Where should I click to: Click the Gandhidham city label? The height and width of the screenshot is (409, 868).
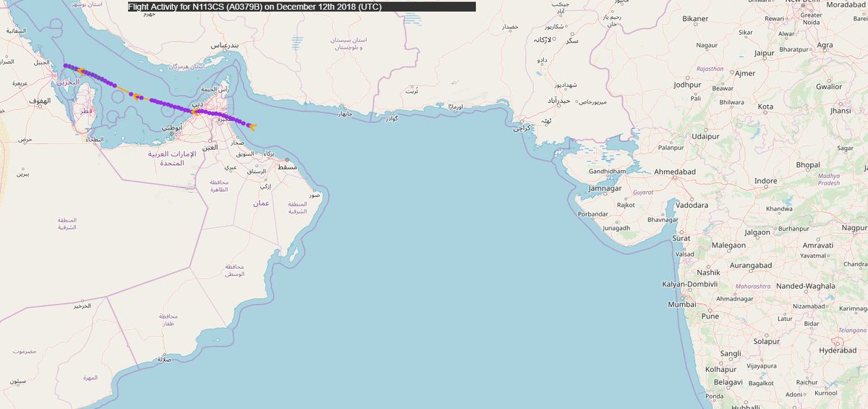pyautogui.click(x=608, y=172)
